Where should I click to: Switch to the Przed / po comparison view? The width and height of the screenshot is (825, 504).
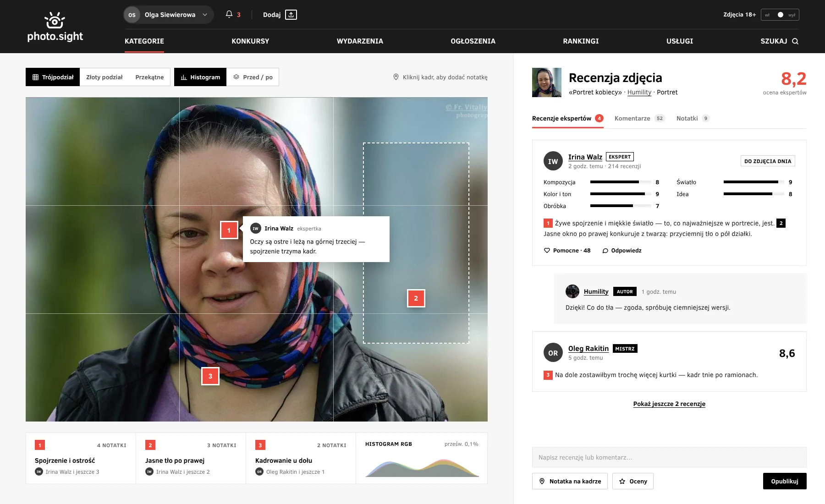(x=253, y=77)
